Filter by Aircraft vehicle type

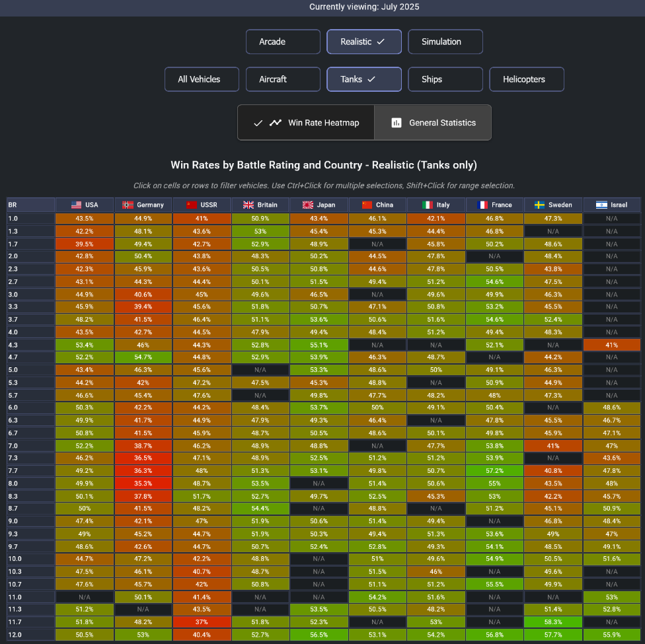tap(283, 79)
